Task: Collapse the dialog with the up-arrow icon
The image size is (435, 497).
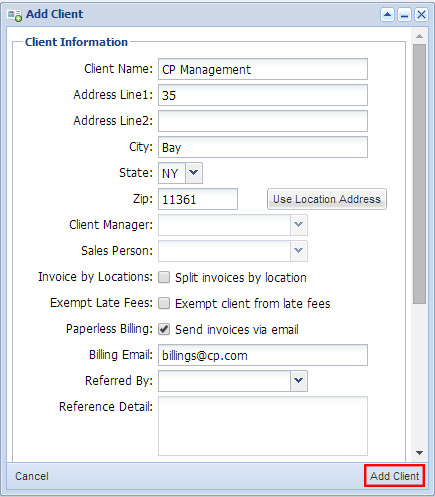Action: click(x=387, y=15)
